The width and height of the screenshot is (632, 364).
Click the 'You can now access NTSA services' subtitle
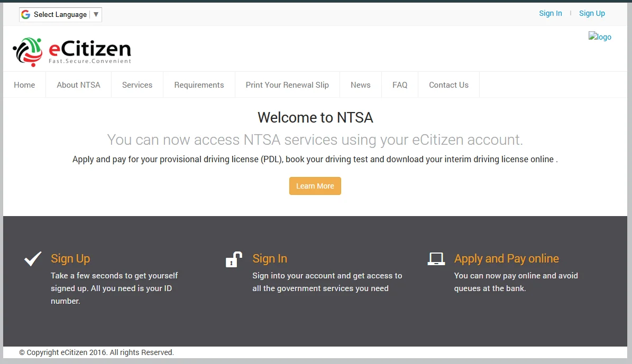[315, 139]
